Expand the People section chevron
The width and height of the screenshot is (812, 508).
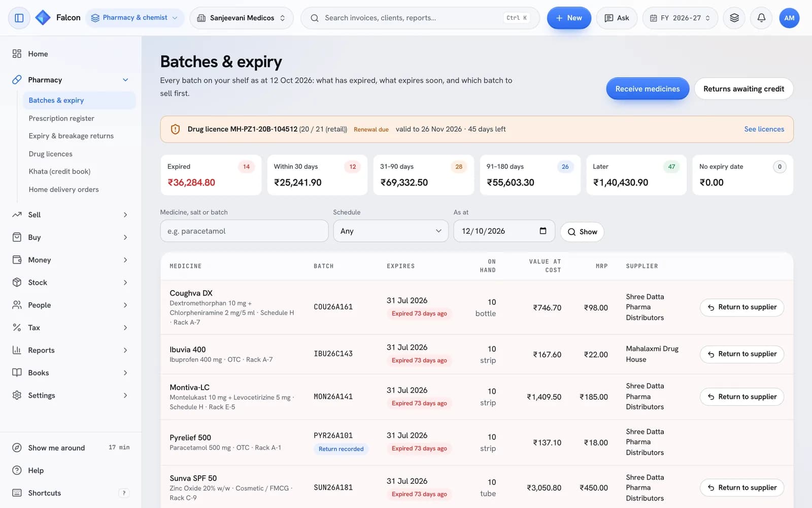coord(125,305)
